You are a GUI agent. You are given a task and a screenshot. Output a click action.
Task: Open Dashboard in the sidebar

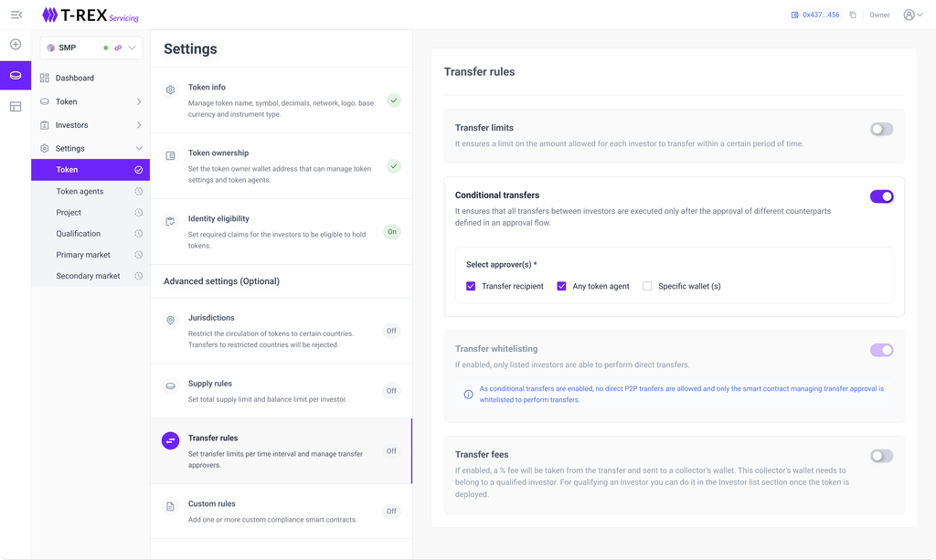(x=74, y=78)
